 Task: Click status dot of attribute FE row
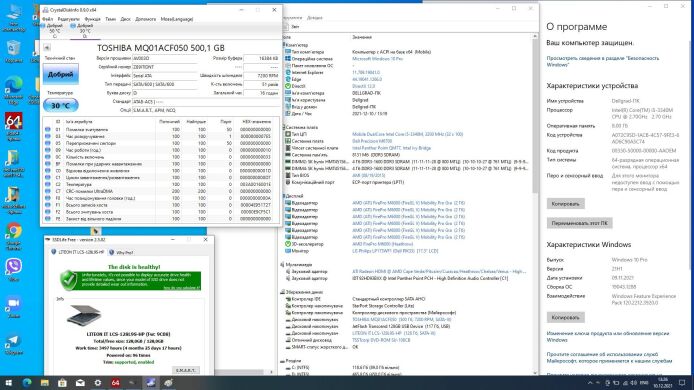(48, 219)
